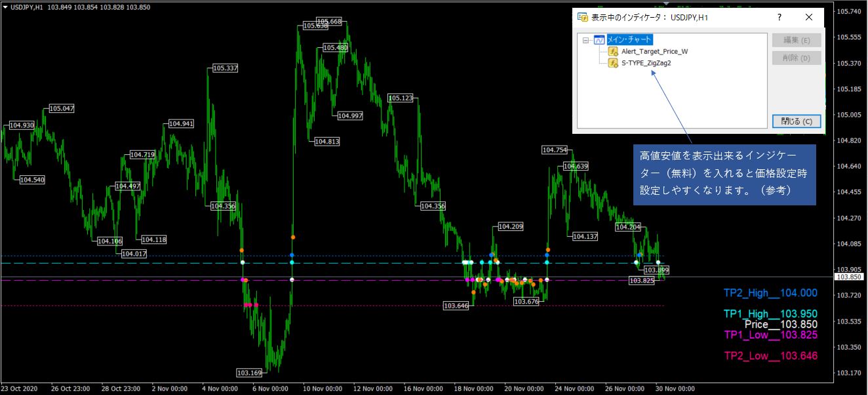Click the 104.930 price label
The image size is (868, 395).
pos(22,125)
